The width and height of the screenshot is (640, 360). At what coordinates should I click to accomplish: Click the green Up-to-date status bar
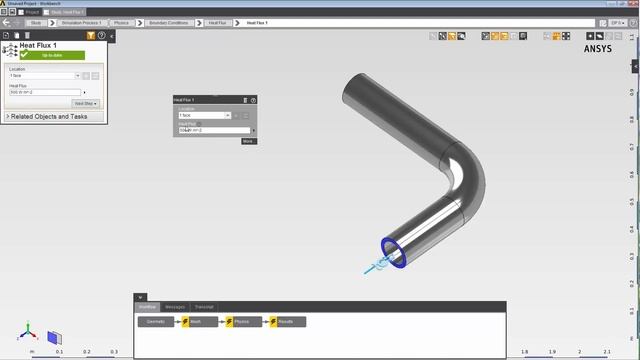tap(52, 55)
